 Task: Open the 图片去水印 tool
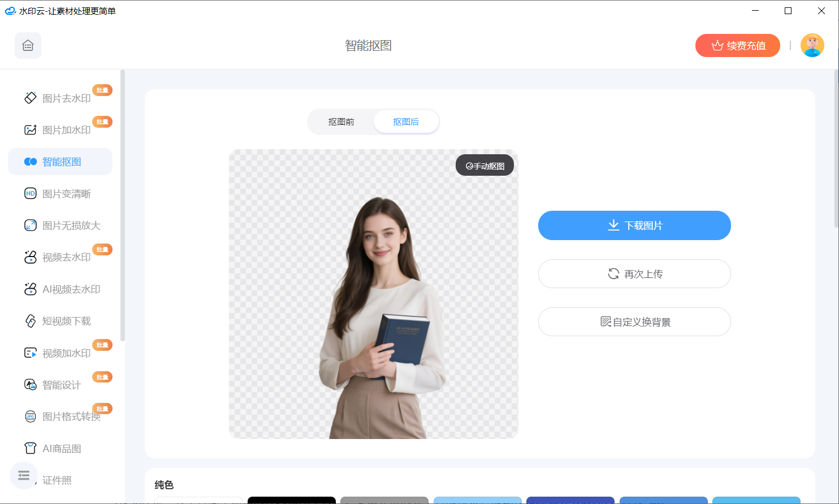point(66,98)
